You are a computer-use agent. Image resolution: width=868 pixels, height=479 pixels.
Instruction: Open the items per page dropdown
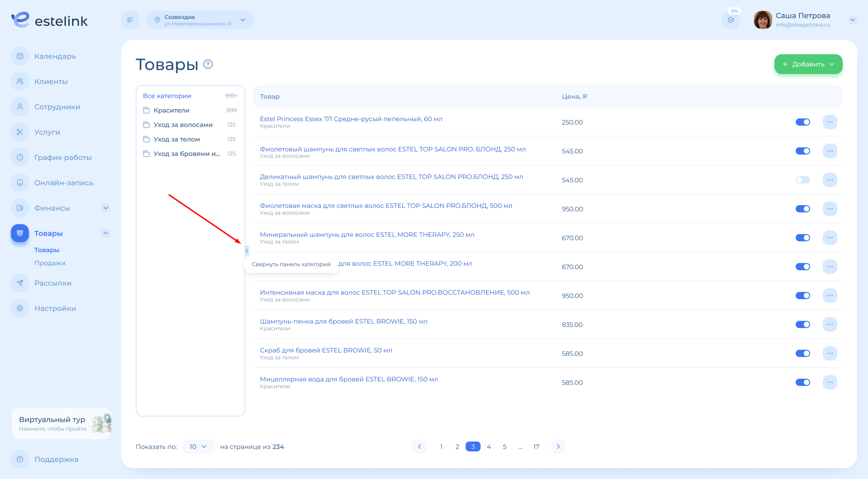pos(198,447)
